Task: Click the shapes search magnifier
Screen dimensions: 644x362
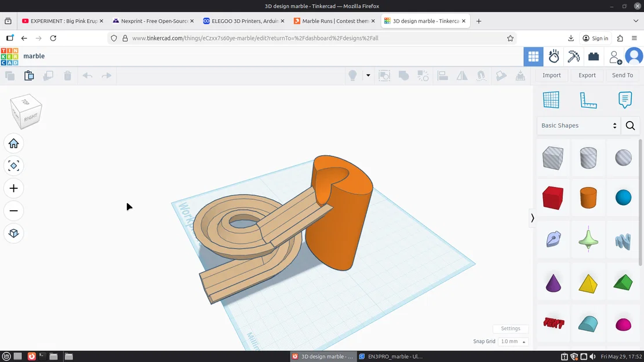Action: pyautogui.click(x=631, y=126)
